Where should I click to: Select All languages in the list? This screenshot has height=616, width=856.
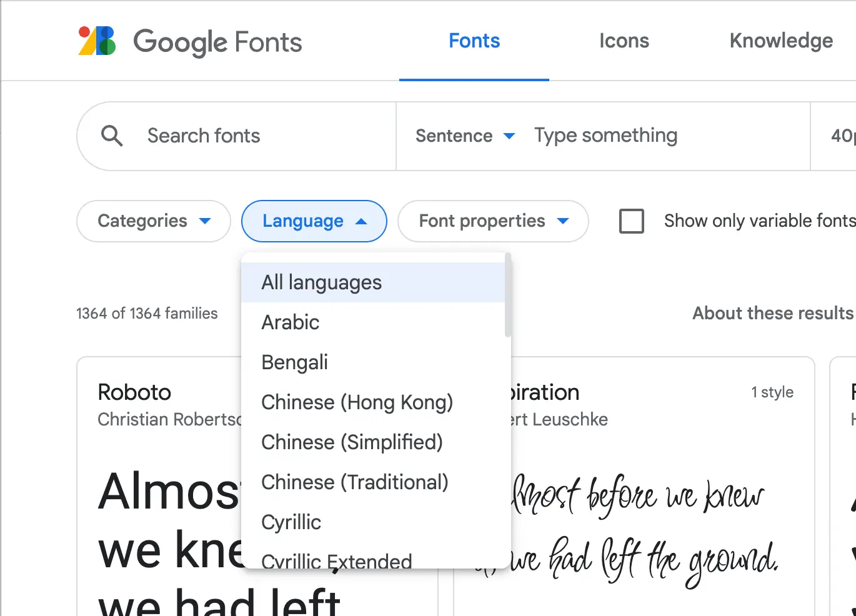pyautogui.click(x=321, y=282)
